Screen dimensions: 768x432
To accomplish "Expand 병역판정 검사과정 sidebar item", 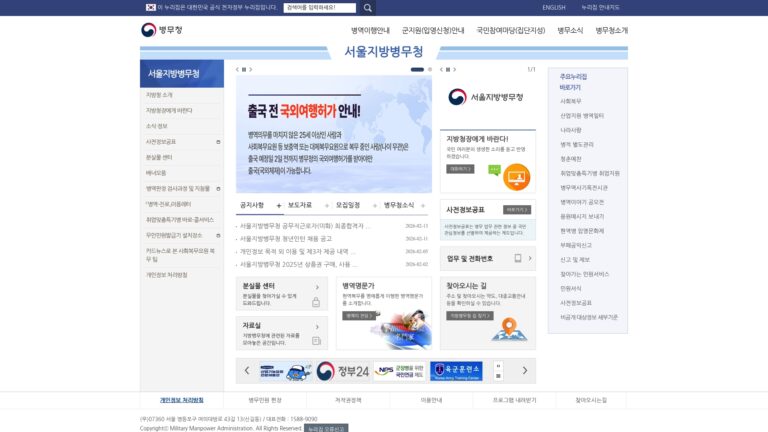I will (x=218, y=189).
